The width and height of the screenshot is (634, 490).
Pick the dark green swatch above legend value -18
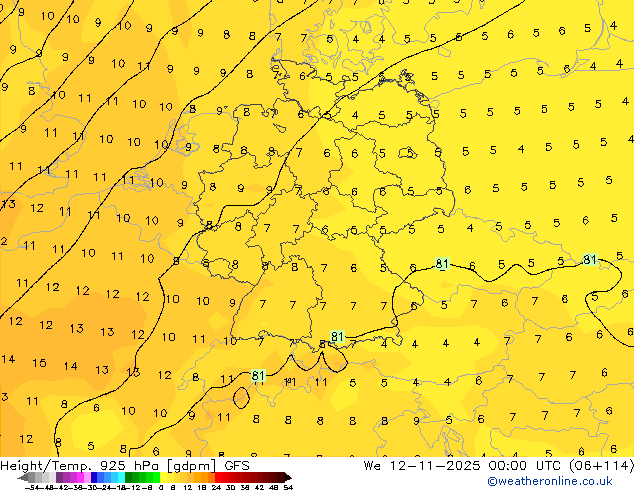point(128,478)
